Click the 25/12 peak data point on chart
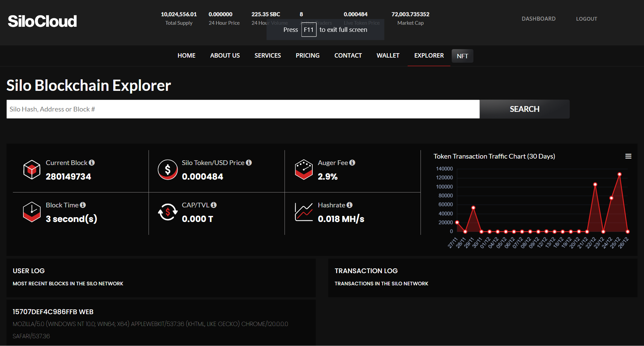The height and width of the screenshot is (346, 644). pyautogui.click(x=620, y=174)
